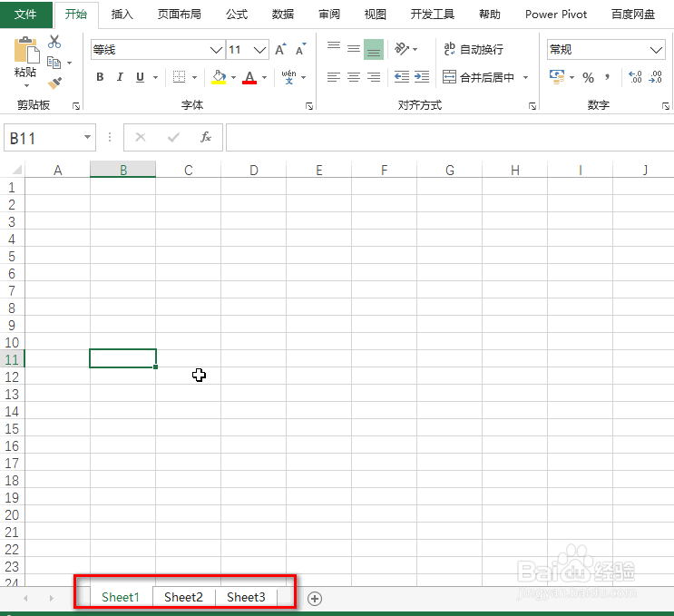Apply comma style
674x616 pixels.
pos(607,77)
